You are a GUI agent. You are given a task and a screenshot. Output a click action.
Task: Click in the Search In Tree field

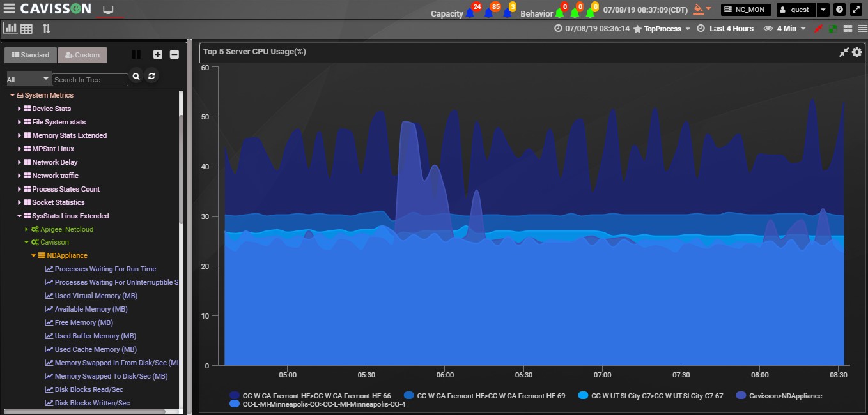[90, 80]
